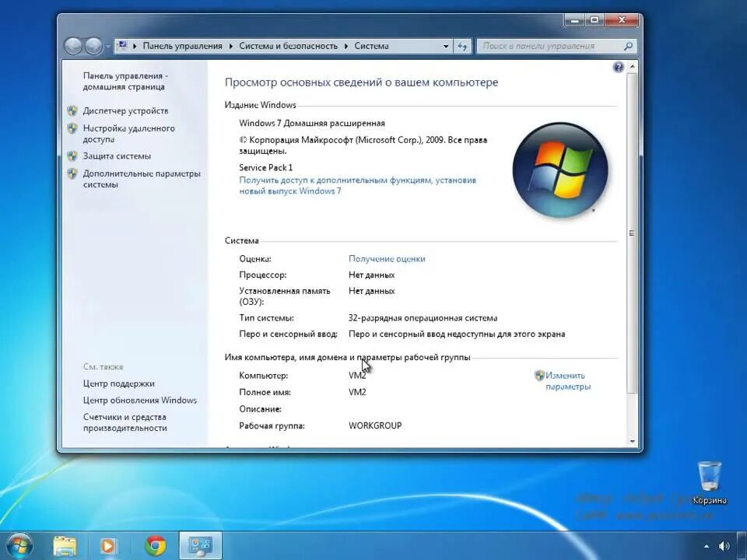Select Система breadcrumb in address bar
The image size is (747, 560).
point(372,46)
